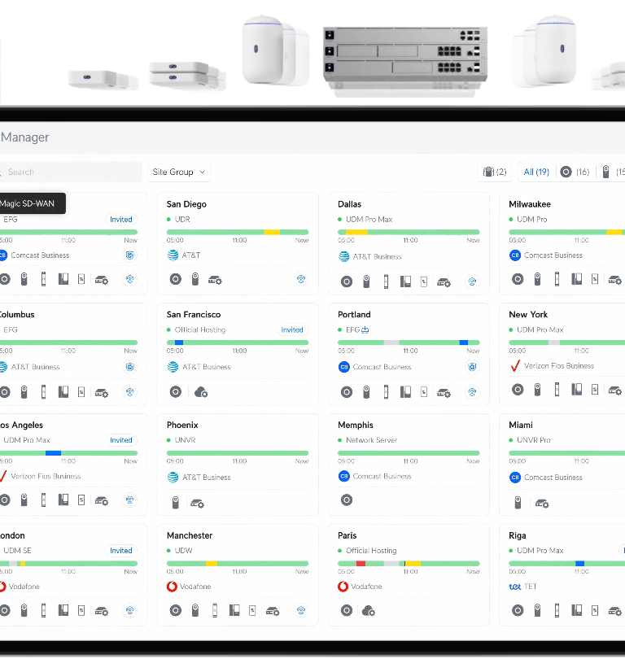Open cloud settings icon on Paris card

[x=369, y=611]
